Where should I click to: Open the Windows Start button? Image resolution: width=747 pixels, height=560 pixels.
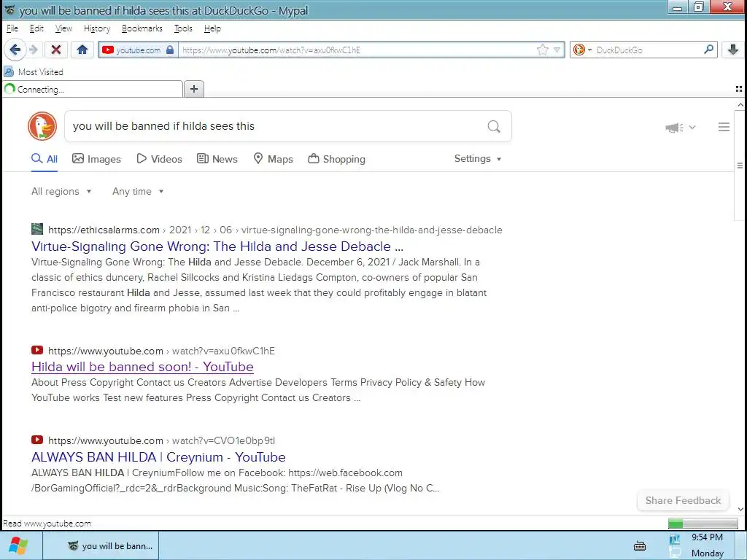(x=18, y=545)
